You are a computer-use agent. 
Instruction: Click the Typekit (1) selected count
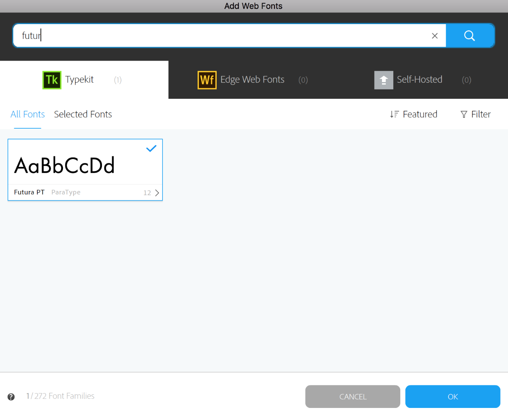point(118,80)
